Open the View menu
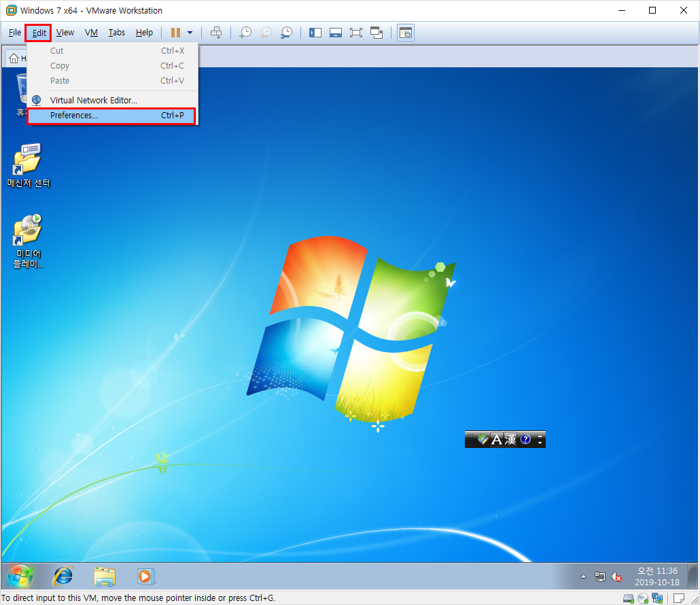 pos(65,33)
